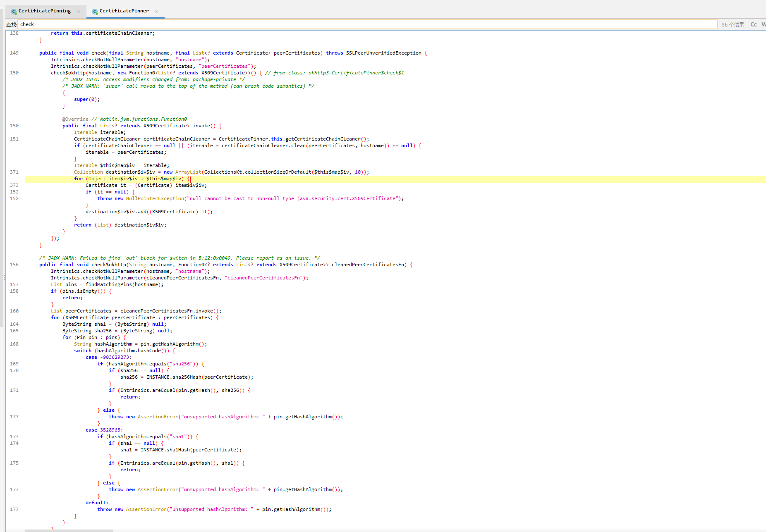The width and height of the screenshot is (766, 532).
Task: Jump to findMatchingPins method reference
Action: point(109,284)
